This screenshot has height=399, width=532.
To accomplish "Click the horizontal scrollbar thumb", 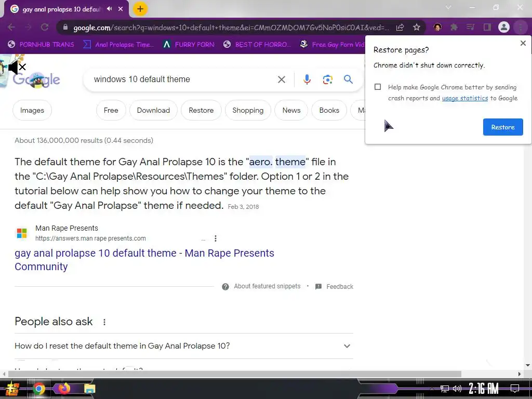I will pyautogui.click(x=235, y=374).
